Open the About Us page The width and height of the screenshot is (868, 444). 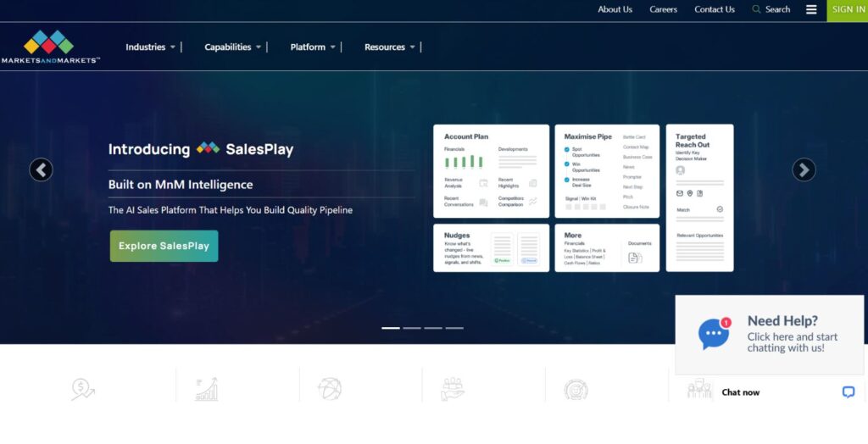click(615, 9)
